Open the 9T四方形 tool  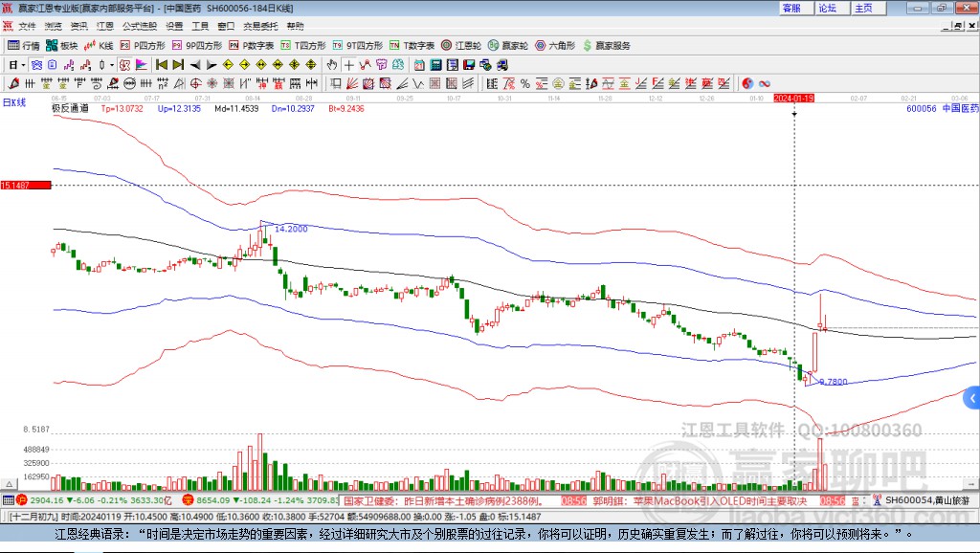[x=358, y=45]
